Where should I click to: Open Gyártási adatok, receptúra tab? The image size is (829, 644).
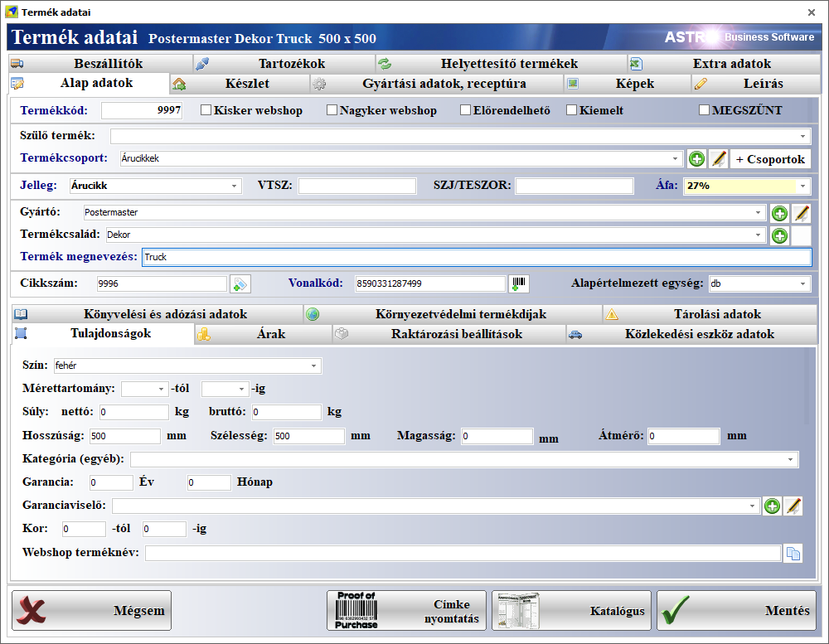click(x=437, y=84)
